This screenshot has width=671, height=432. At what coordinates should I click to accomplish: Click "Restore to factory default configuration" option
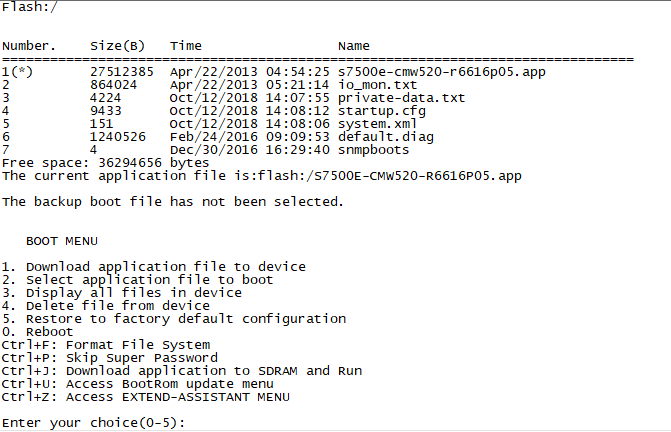point(174,319)
